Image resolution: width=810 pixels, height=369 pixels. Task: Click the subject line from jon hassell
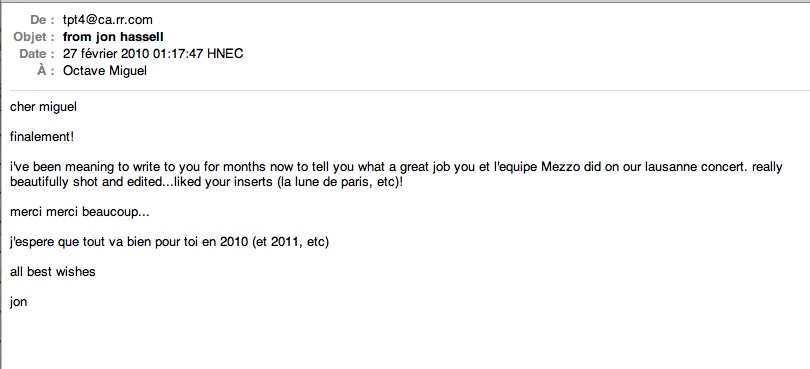pyautogui.click(x=113, y=37)
